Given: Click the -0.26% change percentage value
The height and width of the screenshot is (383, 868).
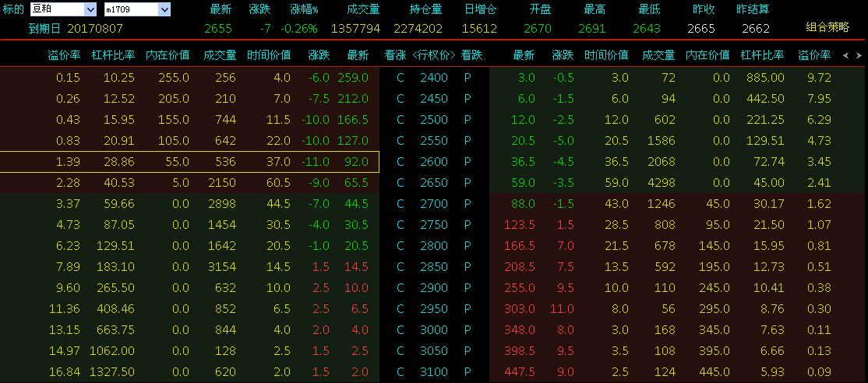Looking at the screenshot, I should (x=299, y=29).
